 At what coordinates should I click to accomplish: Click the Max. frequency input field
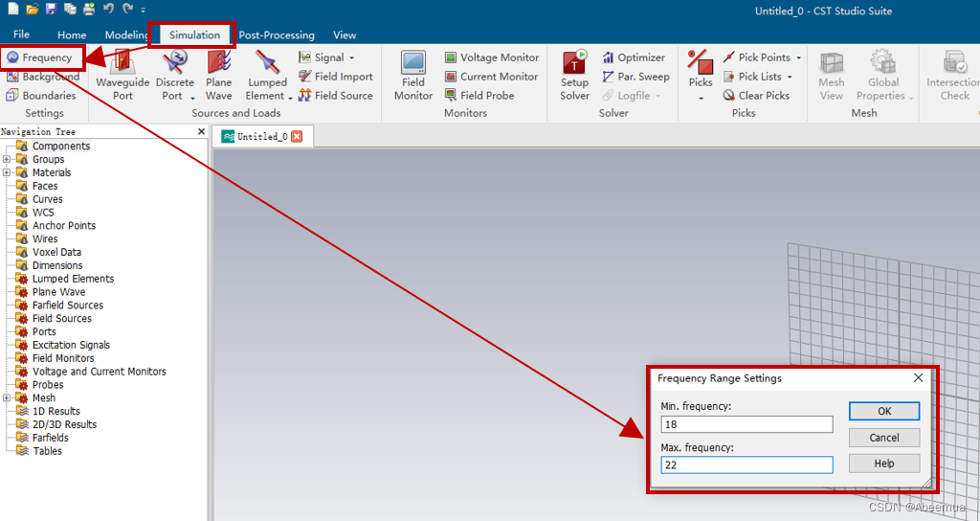(746, 464)
